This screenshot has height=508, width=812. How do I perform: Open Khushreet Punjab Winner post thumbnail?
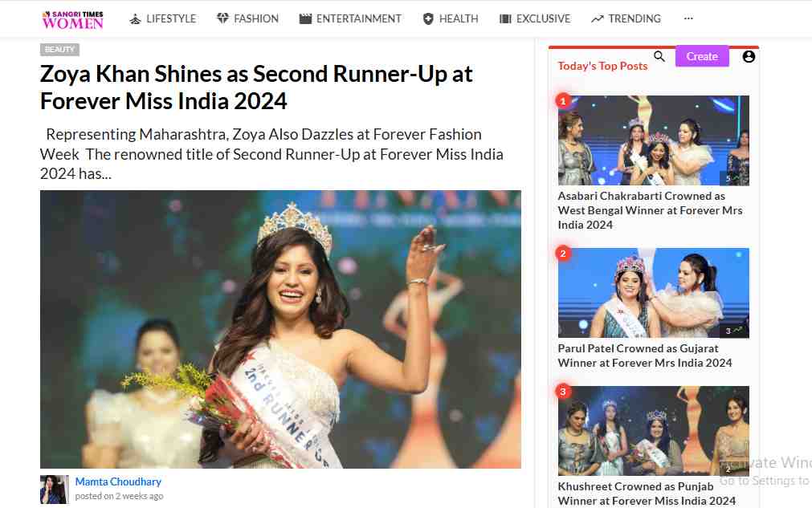pos(654,431)
